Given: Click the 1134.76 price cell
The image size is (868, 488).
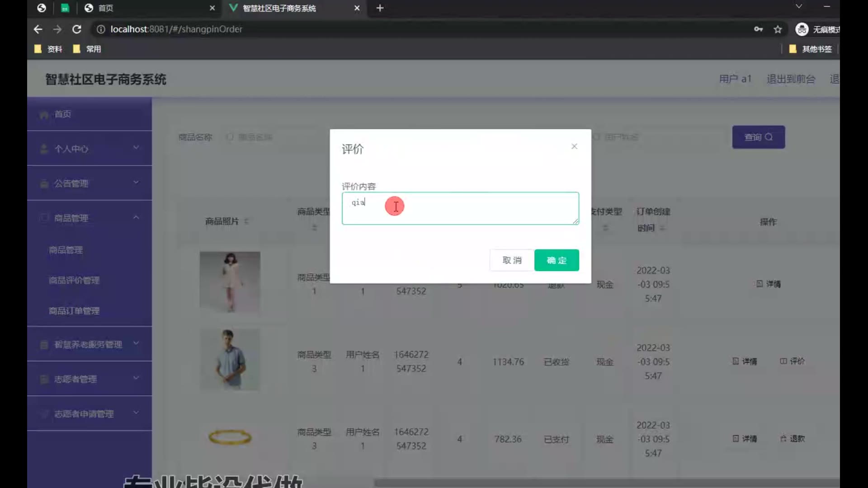Looking at the screenshot, I should pos(508,362).
